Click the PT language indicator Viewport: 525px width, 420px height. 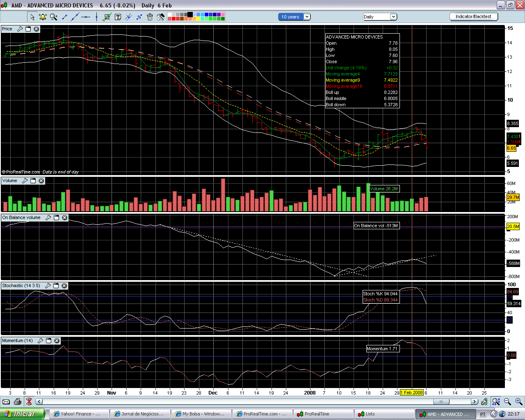(x=483, y=414)
